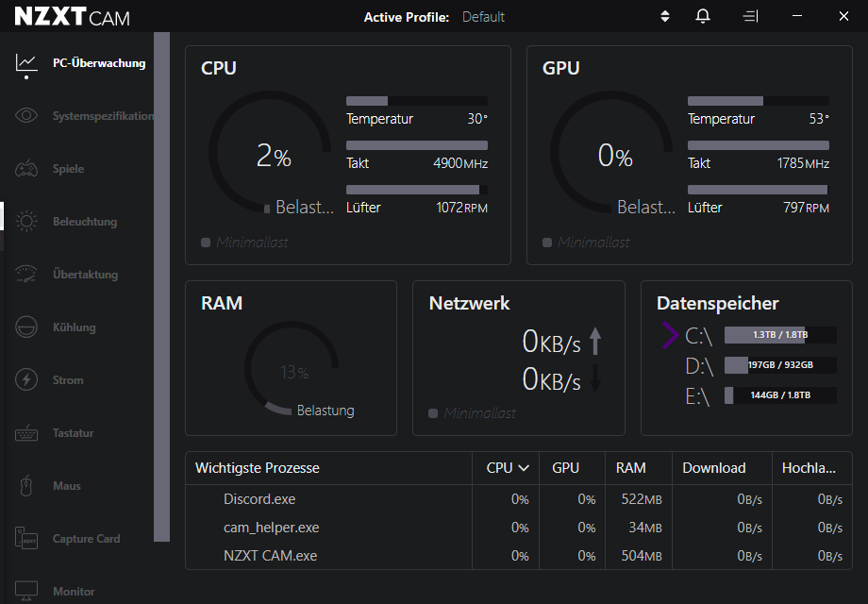Click the collapse sidebar menu icon
Image resolution: width=868 pixels, height=604 pixels.
(x=750, y=17)
